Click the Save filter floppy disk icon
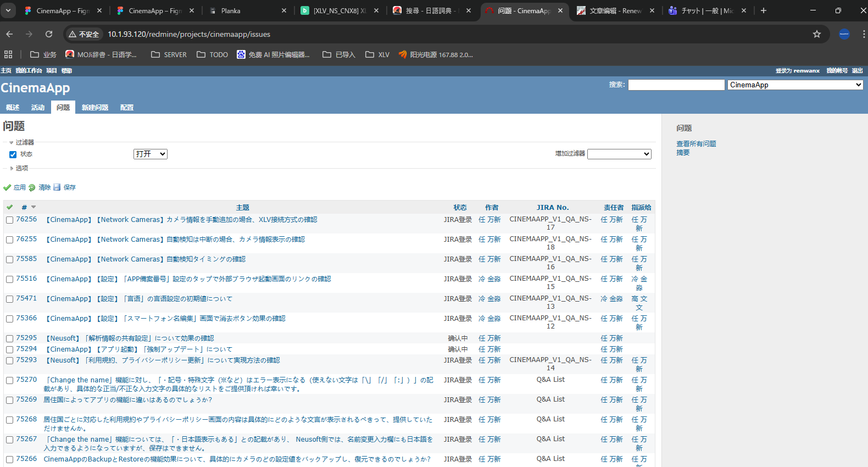The height and width of the screenshot is (467, 868). point(57,187)
